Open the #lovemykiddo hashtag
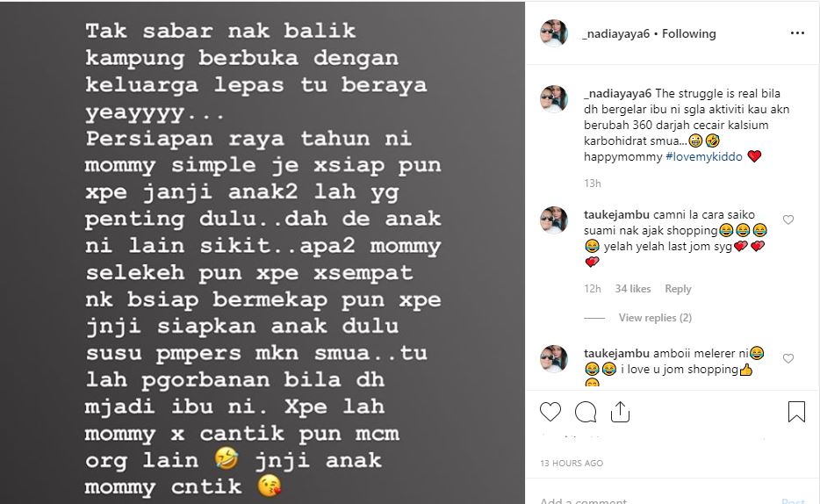The width and height of the screenshot is (820, 504). pos(704,156)
